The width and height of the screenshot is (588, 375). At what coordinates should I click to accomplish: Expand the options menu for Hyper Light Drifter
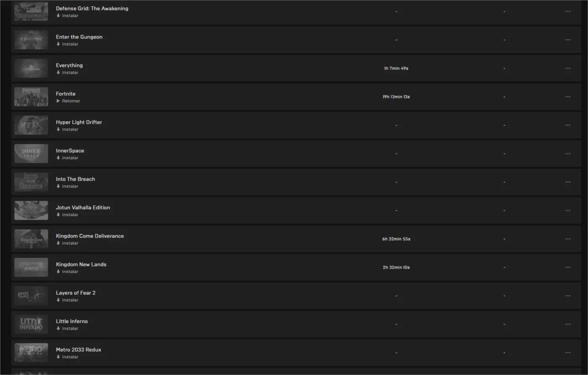(x=568, y=125)
